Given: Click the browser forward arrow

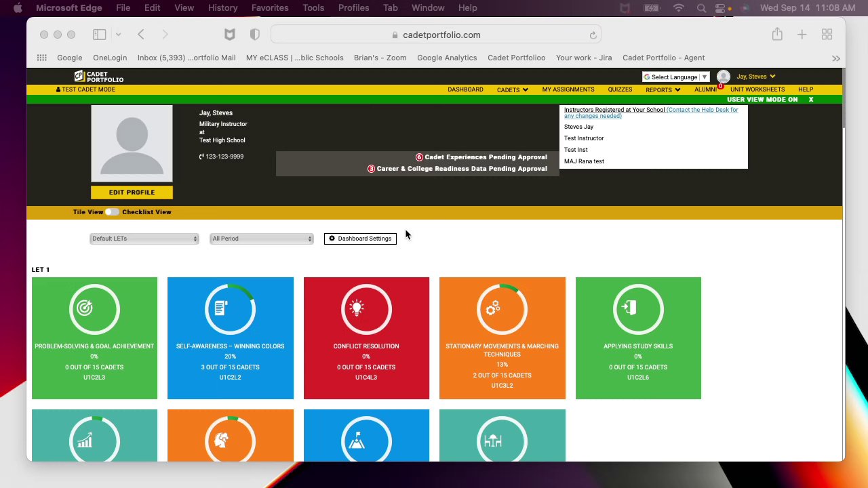Looking at the screenshot, I should coord(165,35).
